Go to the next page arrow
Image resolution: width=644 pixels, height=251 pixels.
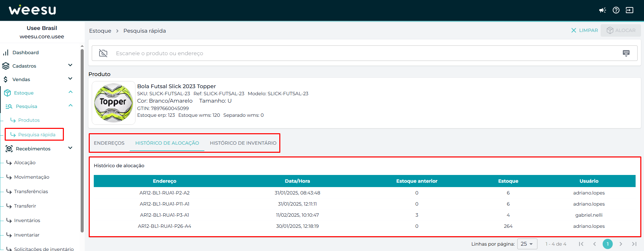pyautogui.click(x=621, y=244)
